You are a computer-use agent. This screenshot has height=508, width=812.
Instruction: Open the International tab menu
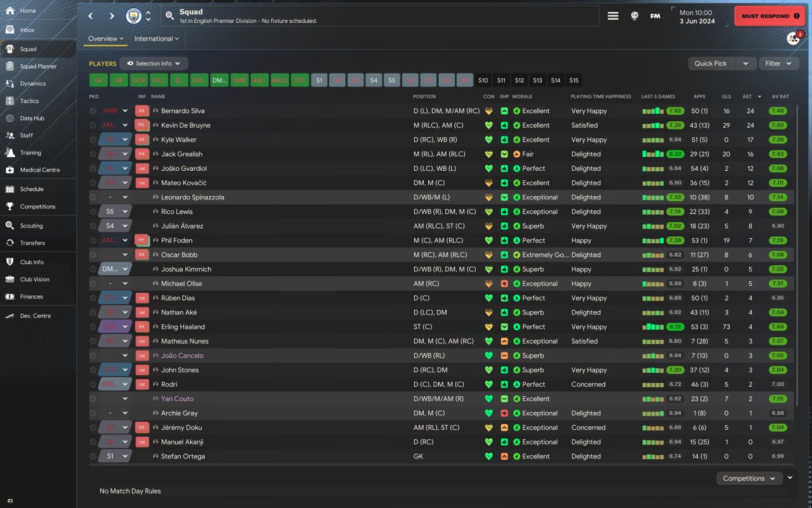[x=157, y=39]
